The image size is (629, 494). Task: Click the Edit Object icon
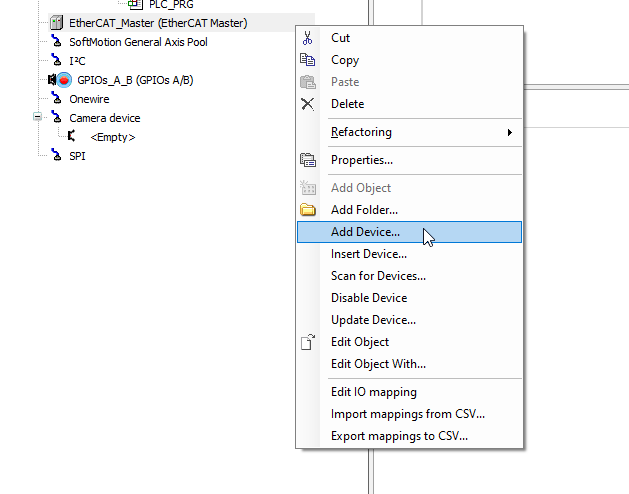tap(308, 342)
